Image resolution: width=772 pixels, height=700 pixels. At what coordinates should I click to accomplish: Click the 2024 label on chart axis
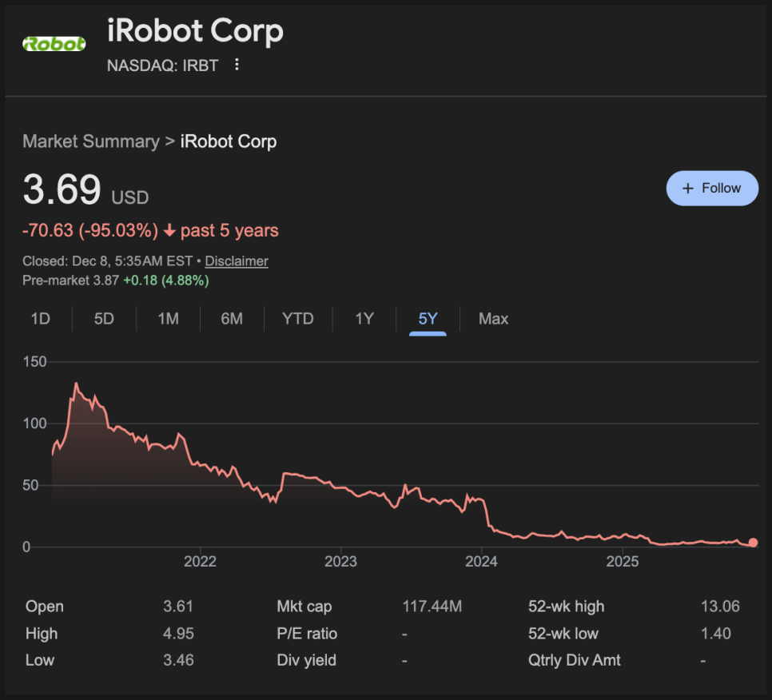[x=482, y=562]
